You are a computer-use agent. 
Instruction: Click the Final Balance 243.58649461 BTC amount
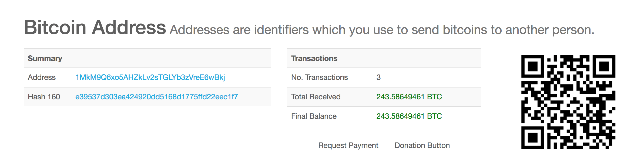tap(409, 116)
